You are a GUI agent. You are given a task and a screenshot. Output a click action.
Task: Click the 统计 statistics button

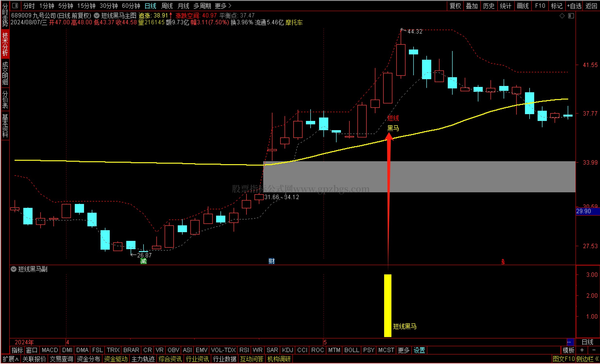(506, 6)
